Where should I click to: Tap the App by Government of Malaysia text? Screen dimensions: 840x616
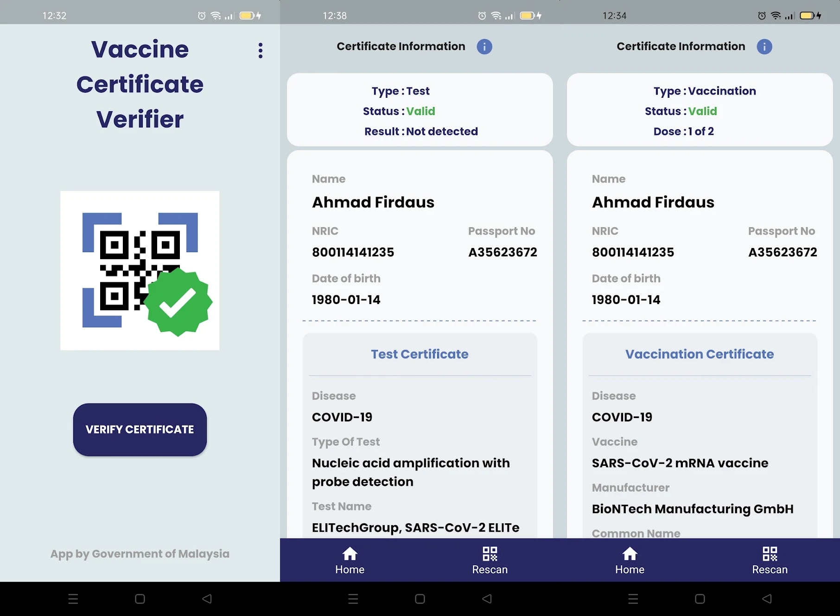(140, 554)
